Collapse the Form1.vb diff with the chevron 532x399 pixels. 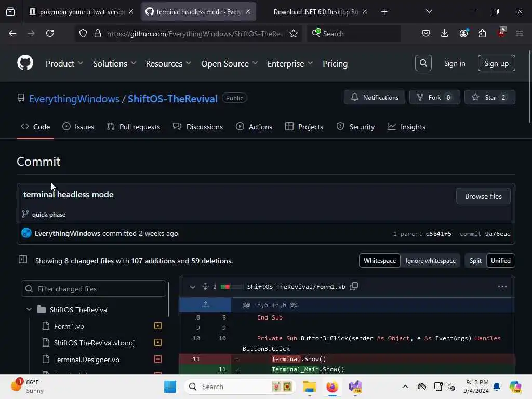[x=192, y=287]
